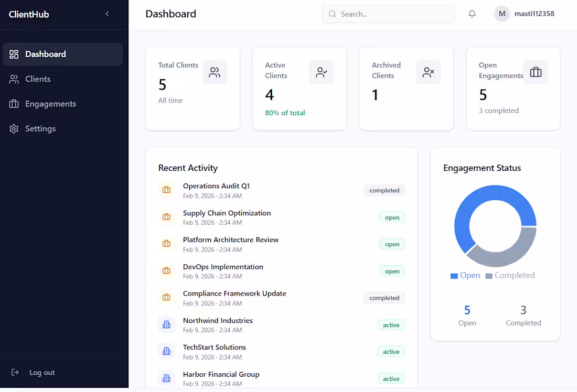Click the Open Engagements briefcase icon

536,72
